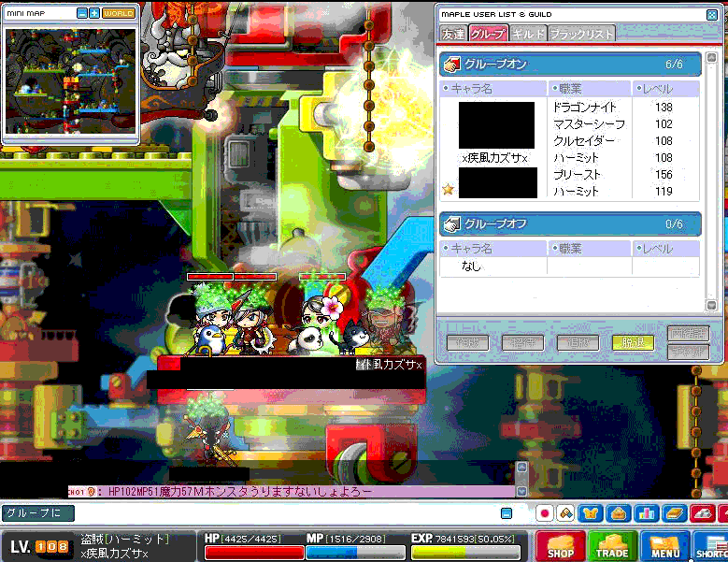
Task: Switch to the 友達 friends tab
Action: click(x=452, y=34)
